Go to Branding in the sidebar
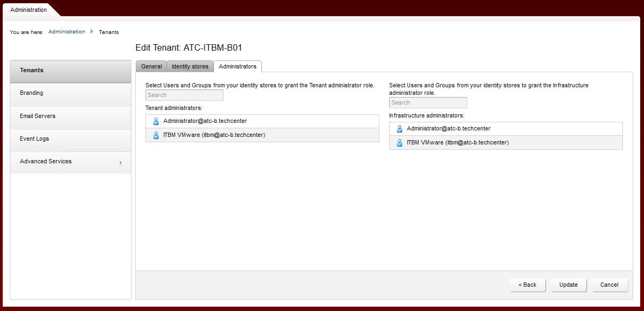 tap(70, 93)
